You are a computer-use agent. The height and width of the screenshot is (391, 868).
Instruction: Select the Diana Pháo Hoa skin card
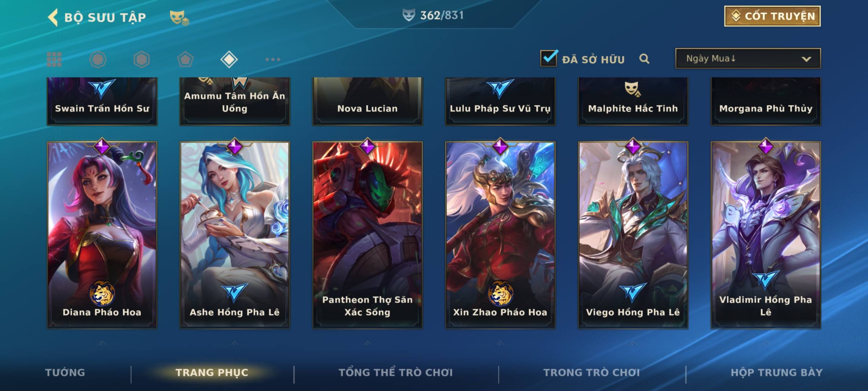coord(102,235)
